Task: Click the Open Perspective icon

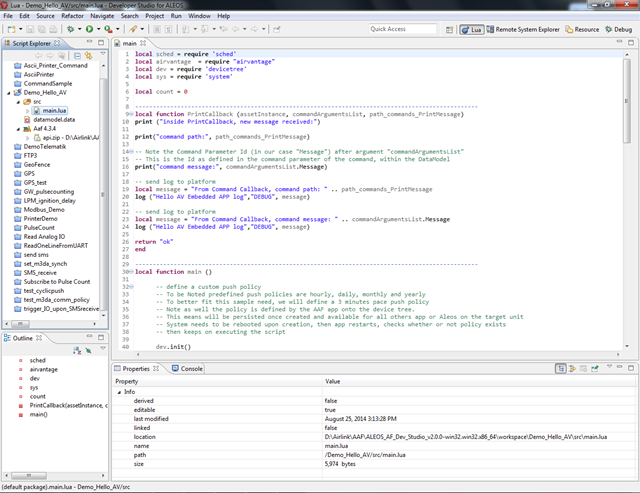Action: click(x=449, y=30)
